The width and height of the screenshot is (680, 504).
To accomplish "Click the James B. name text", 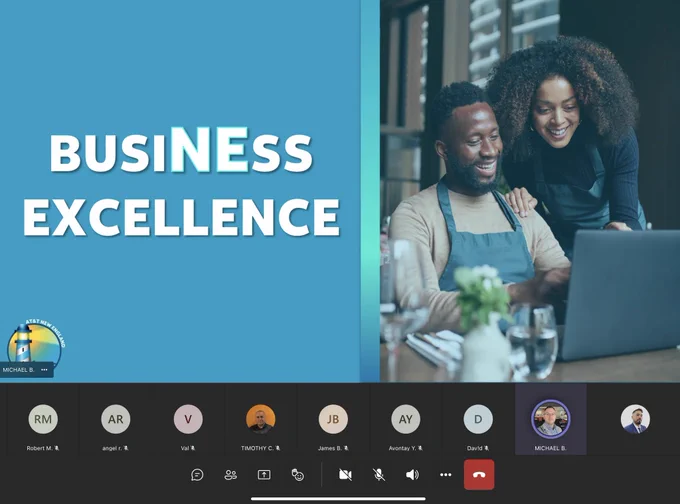I will pyautogui.click(x=330, y=448).
